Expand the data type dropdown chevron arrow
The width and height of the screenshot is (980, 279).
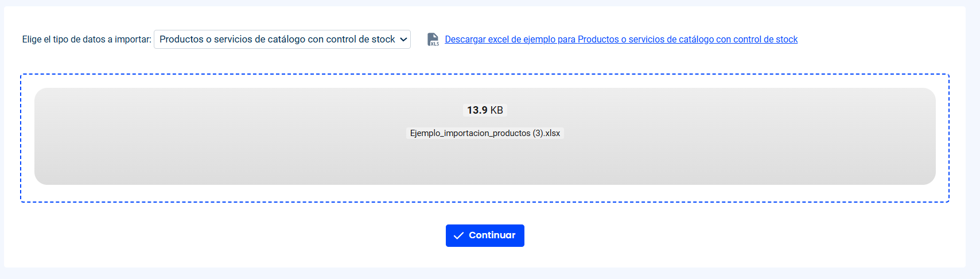click(x=403, y=40)
